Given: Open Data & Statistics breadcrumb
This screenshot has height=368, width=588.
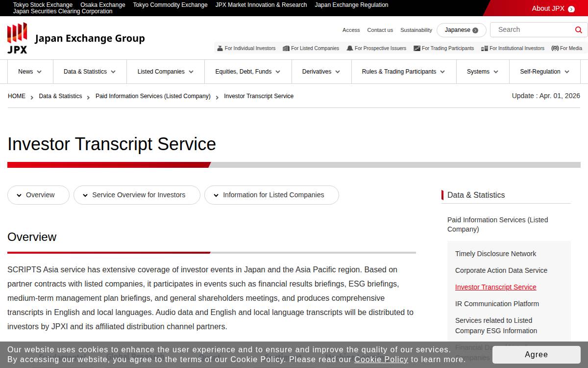Looking at the screenshot, I should click(x=60, y=96).
